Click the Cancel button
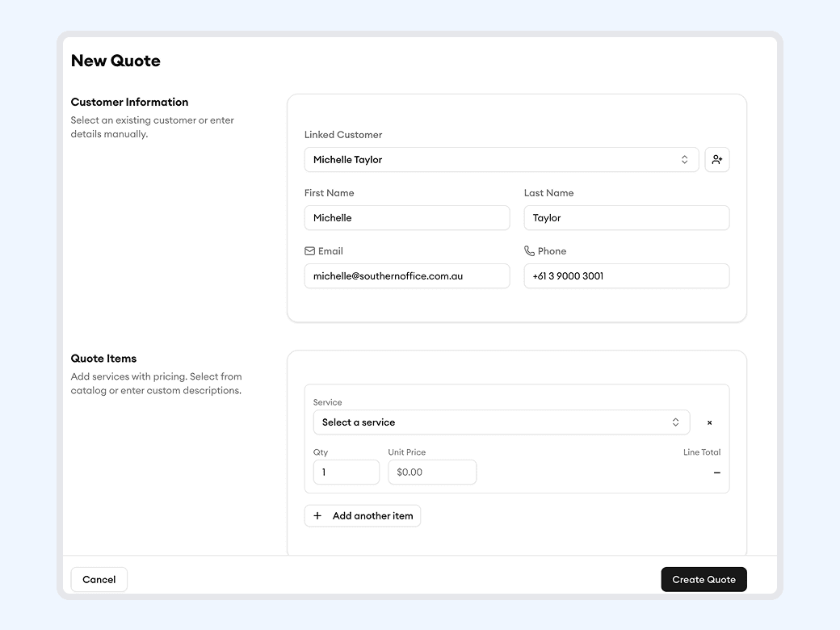840x630 pixels. (99, 579)
